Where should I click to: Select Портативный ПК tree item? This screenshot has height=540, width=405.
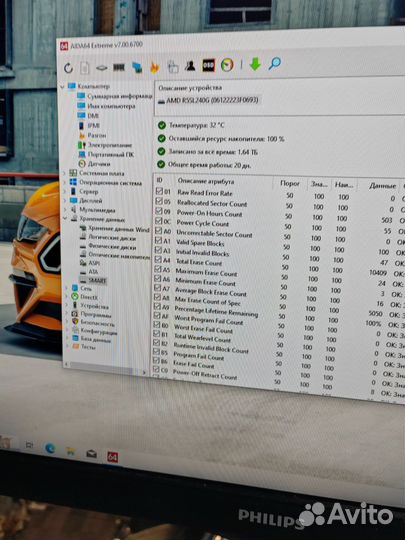[x=110, y=155]
